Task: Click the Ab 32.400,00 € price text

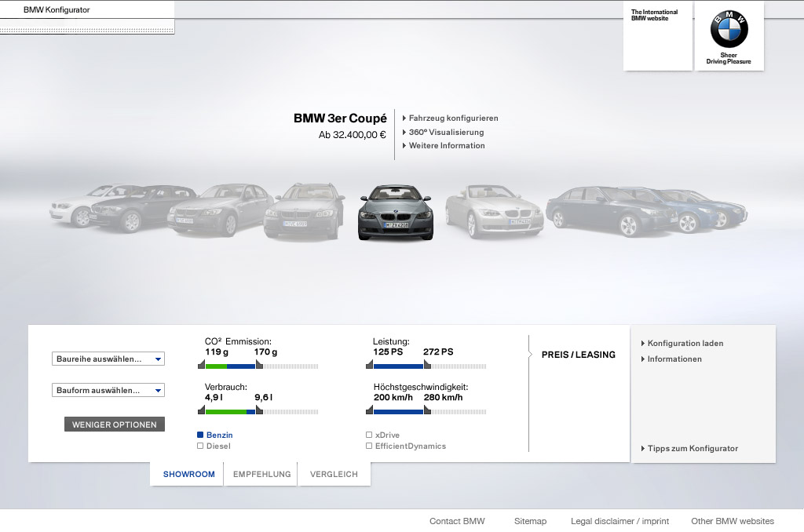Action: (x=352, y=135)
